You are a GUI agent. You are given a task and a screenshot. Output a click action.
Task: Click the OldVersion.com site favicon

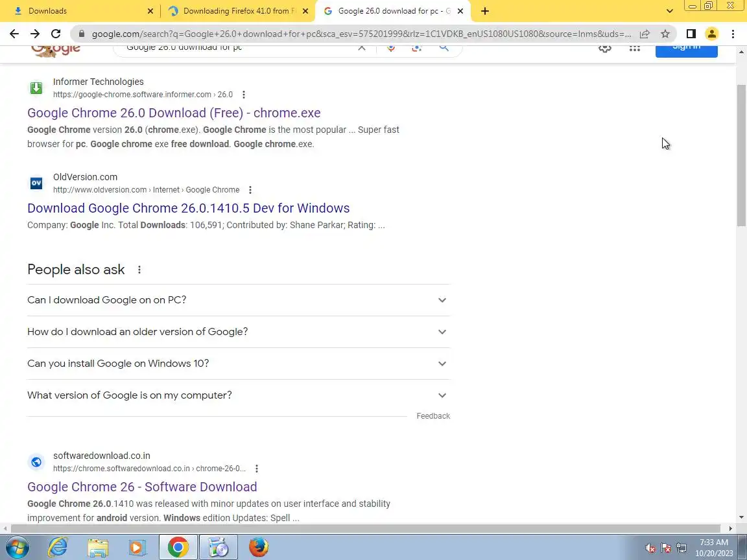point(36,183)
